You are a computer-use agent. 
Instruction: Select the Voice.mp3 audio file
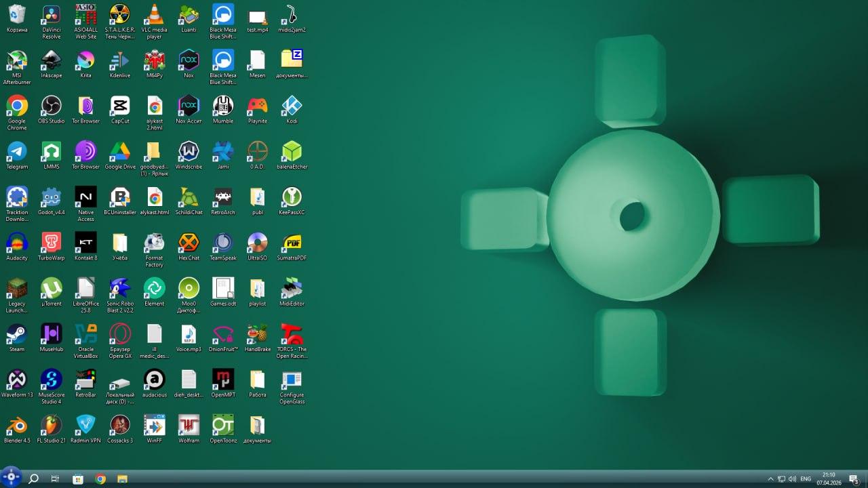pos(189,337)
